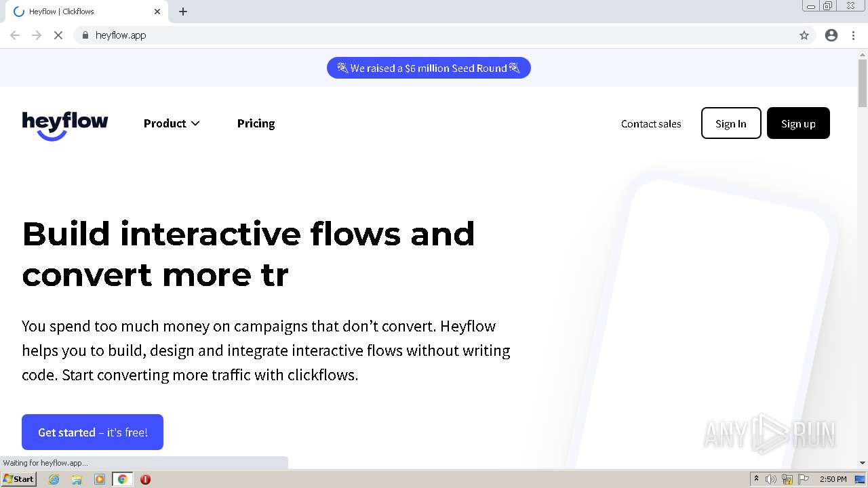
Task: Launch Internet Explorer from taskbar
Action: pyautogui.click(x=54, y=479)
